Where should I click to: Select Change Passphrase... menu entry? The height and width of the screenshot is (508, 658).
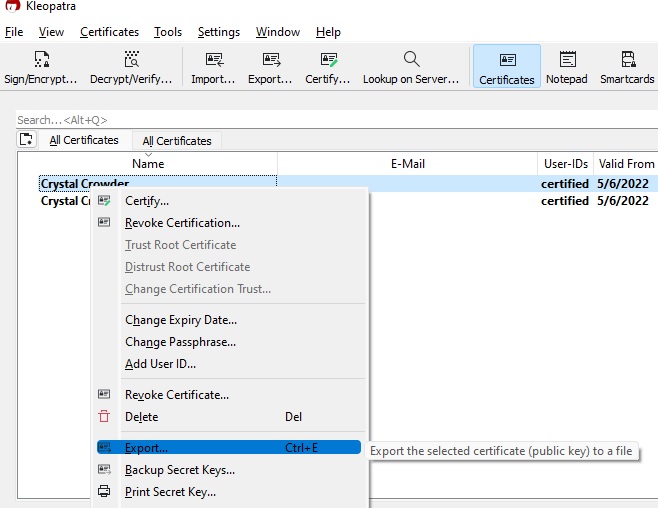229,342
